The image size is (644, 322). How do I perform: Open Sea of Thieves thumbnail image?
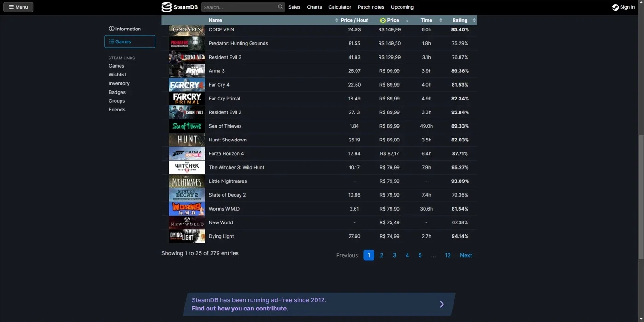pyautogui.click(x=187, y=126)
